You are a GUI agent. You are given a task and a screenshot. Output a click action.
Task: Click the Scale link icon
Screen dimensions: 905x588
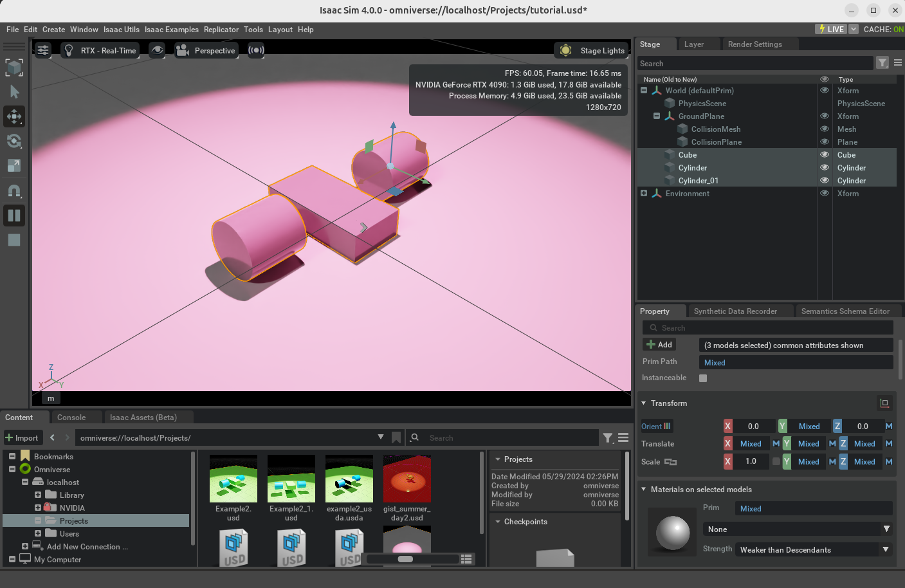pos(670,462)
